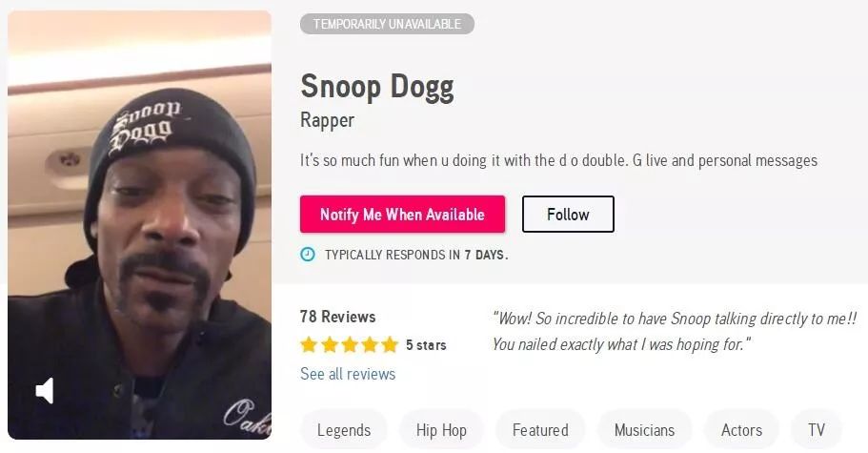Image resolution: width=868 pixels, height=453 pixels.
Task: Open the Featured category tag
Action: tap(540, 430)
